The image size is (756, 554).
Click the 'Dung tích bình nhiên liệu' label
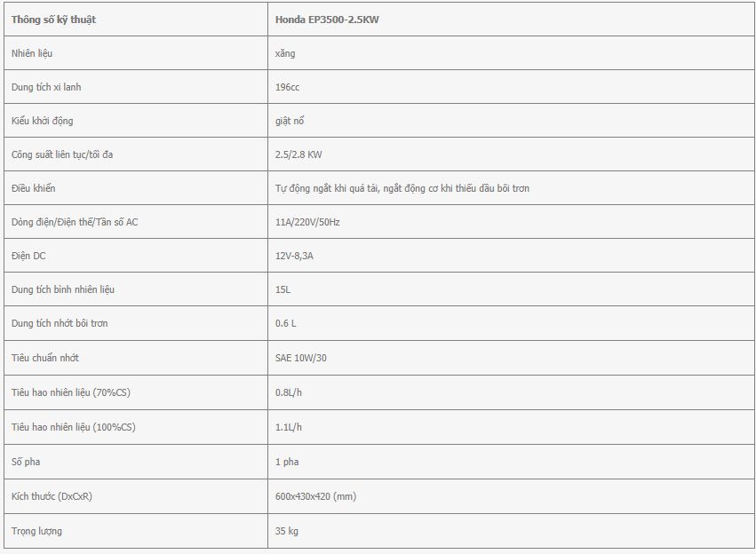[x=63, y=289]
